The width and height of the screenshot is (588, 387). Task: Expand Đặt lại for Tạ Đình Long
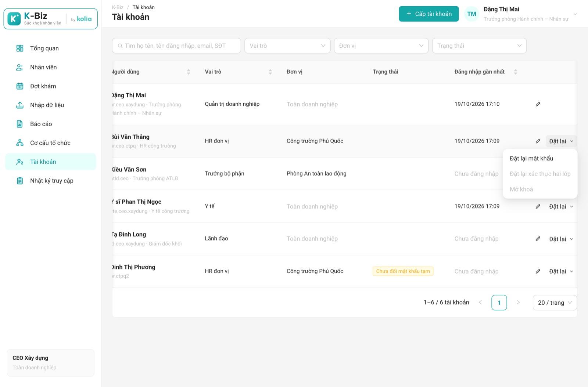(x=561, y=239)
